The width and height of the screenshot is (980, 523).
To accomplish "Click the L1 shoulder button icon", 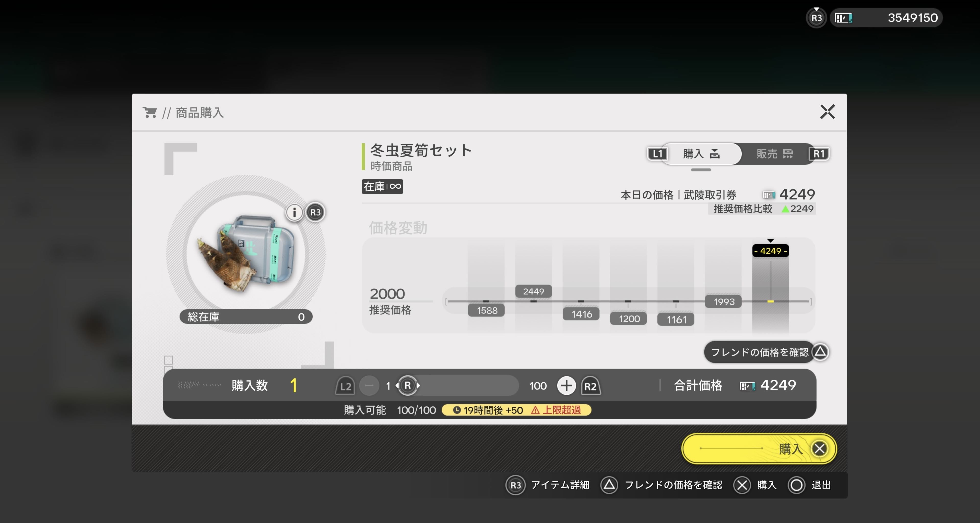I will [657, 154].
